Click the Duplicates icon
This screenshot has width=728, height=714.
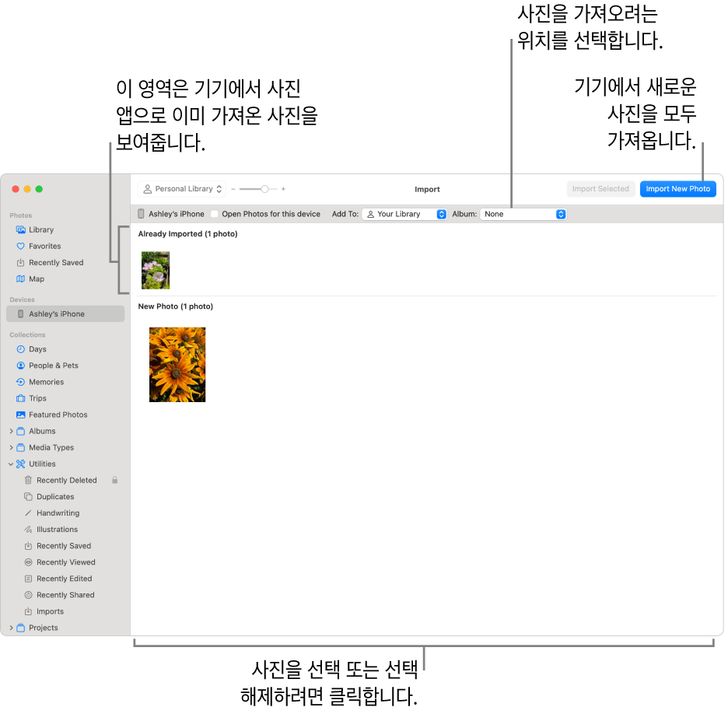(x=28, y=497)
